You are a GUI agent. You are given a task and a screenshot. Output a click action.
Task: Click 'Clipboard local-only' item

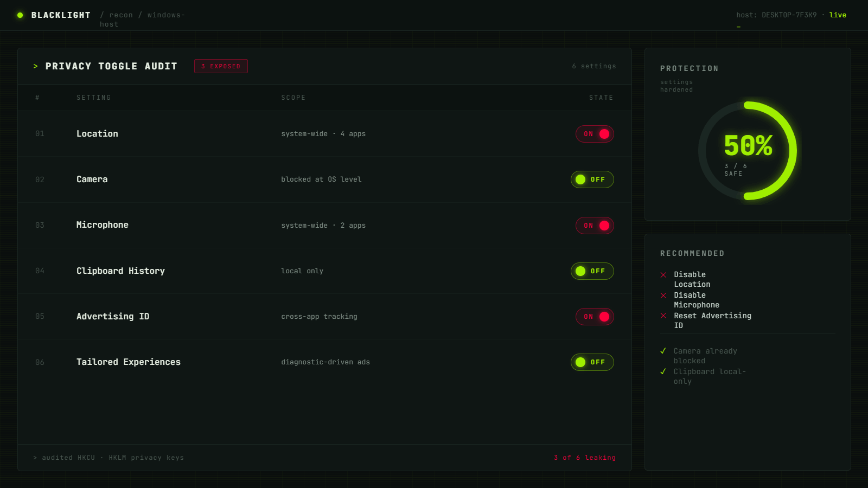coord(710,376)
